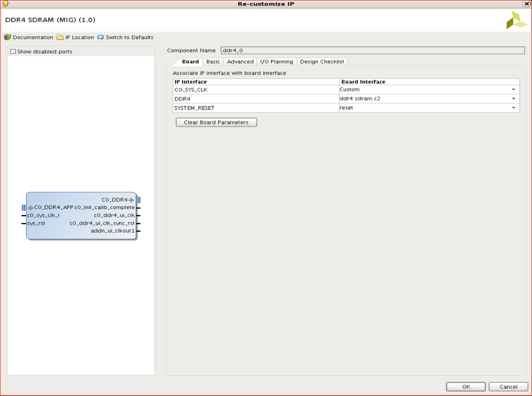Open the C0_SYS_CLK board interface dropdown
The height and width of the screenshot is (396, 532).
[513, 90]
